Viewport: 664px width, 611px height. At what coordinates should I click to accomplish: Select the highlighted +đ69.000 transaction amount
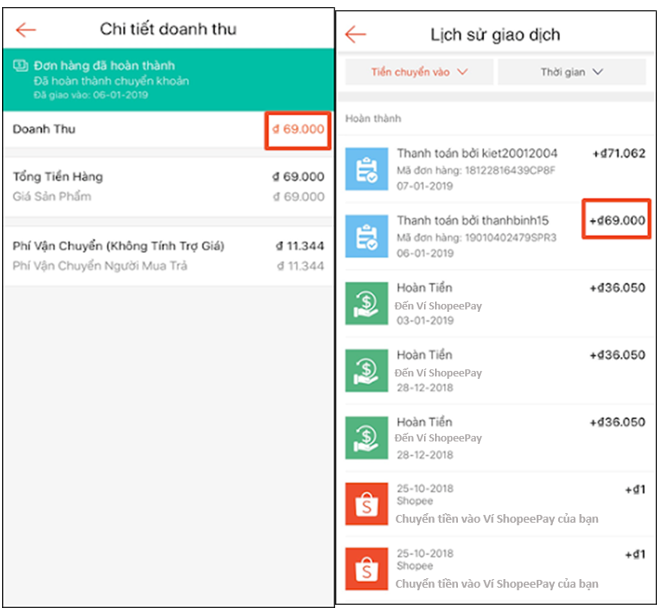pos(617,220)
